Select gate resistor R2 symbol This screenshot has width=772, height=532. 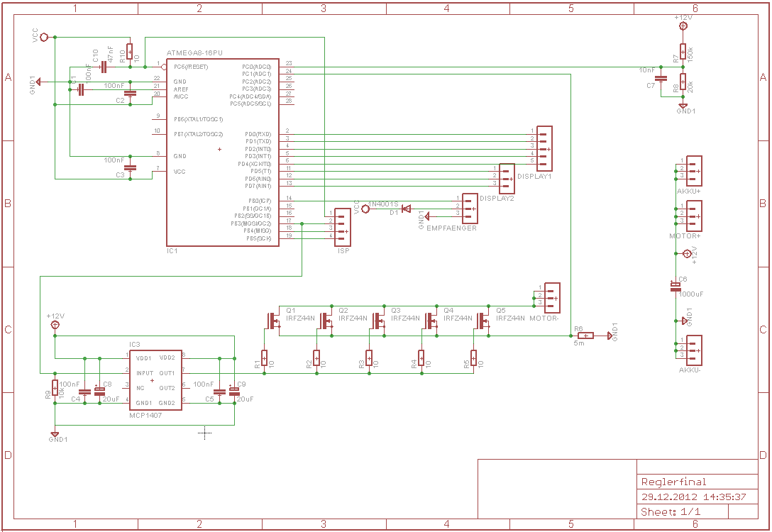pos(316,358)
